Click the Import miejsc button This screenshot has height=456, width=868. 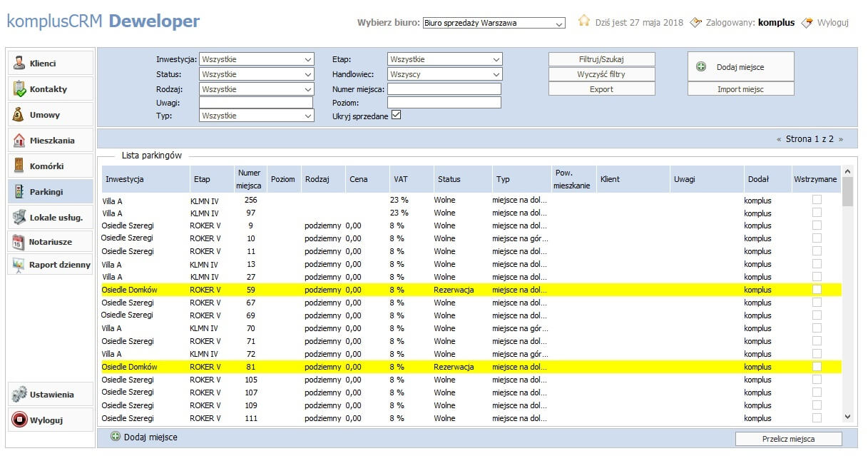tap(740, 89)
